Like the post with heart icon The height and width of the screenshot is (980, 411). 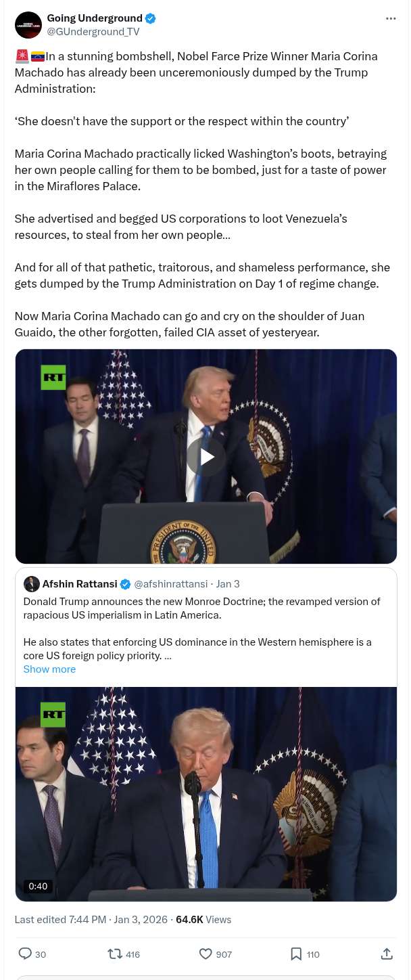click(205, 954)
